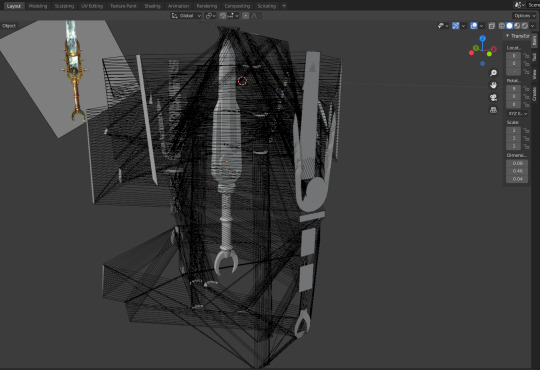The height and width of the screenshot is (370, 540).
Task: Toggle viewport gizmos display
Action: pos(455,26)
